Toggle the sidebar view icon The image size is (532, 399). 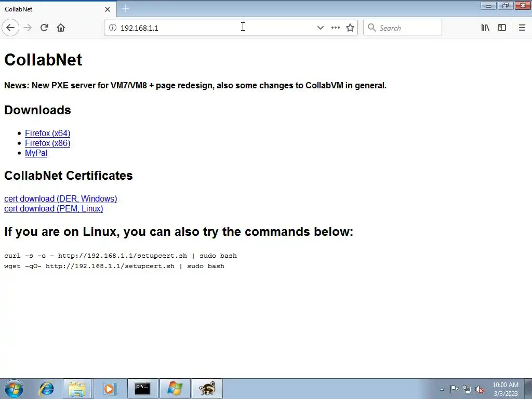[502, 28]
